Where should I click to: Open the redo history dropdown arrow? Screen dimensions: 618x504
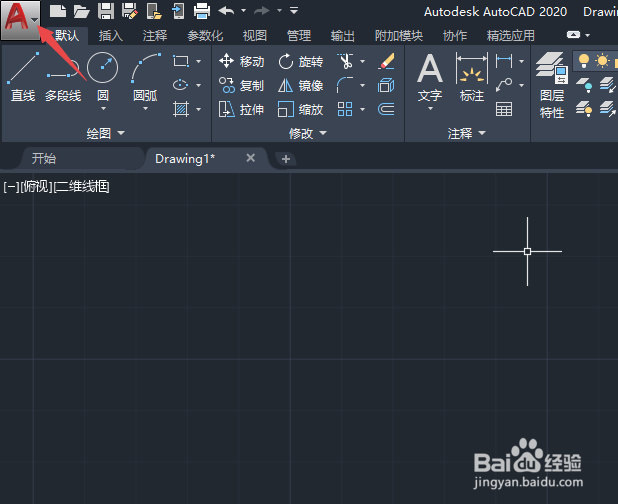point(279,11)
